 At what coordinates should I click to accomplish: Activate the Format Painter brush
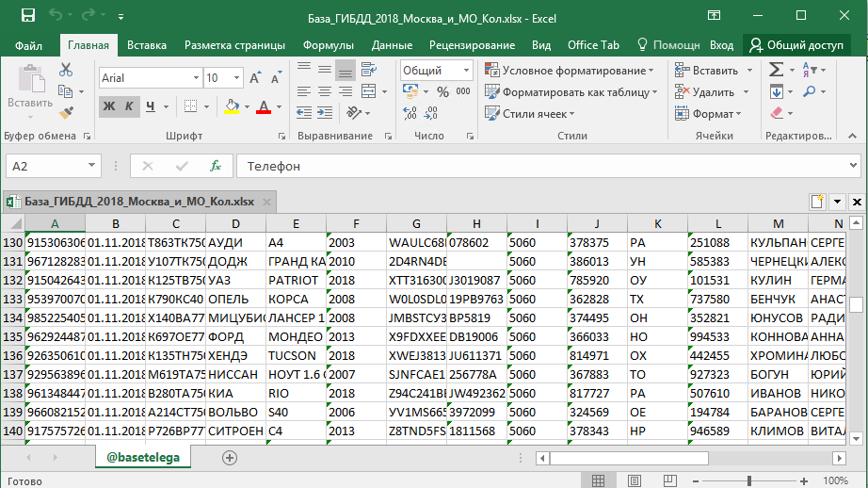(66, 112)
